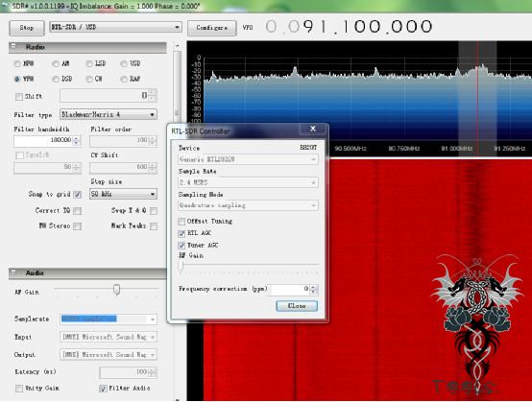Open the Sample Rate 2.4 MSPS dropdown

(x=248, y=182)
